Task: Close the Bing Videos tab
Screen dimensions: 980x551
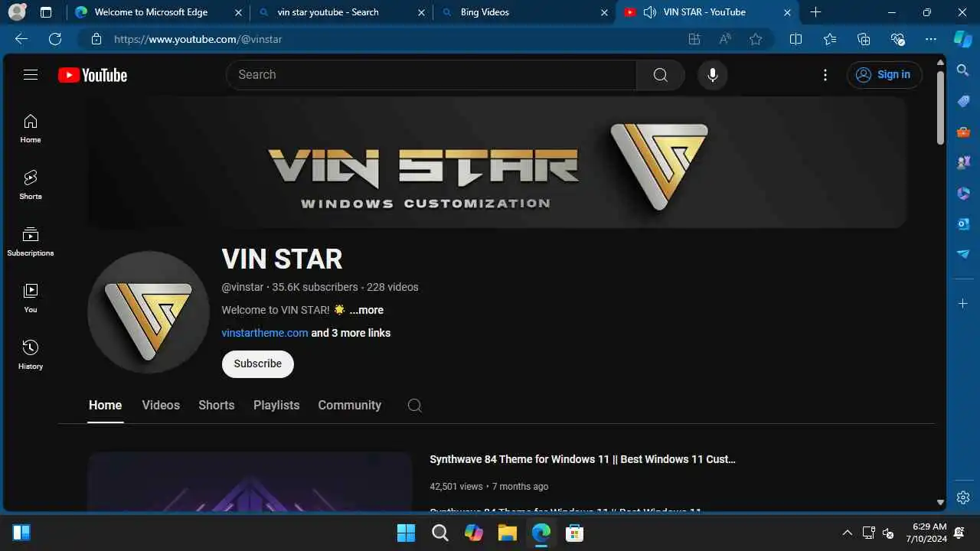Action: point(604,12)
